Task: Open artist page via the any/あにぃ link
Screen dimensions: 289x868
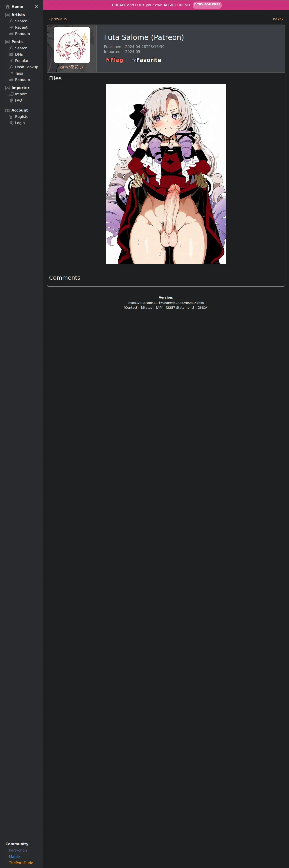Action: pyautogui.click(x=72, y=67)
